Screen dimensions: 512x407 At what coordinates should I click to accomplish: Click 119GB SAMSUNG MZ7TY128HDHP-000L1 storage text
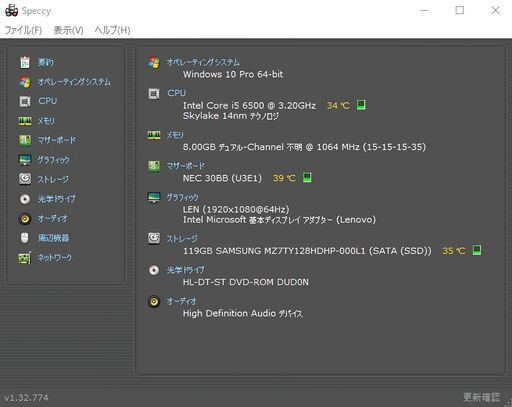(307, 251)
